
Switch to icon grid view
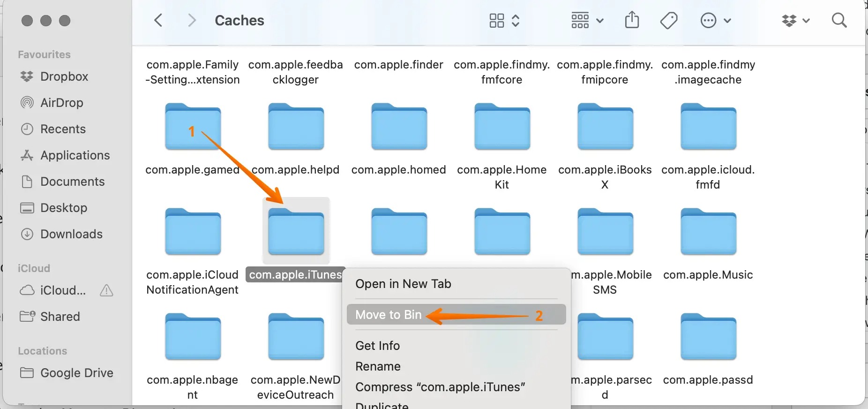click(496, 21)
